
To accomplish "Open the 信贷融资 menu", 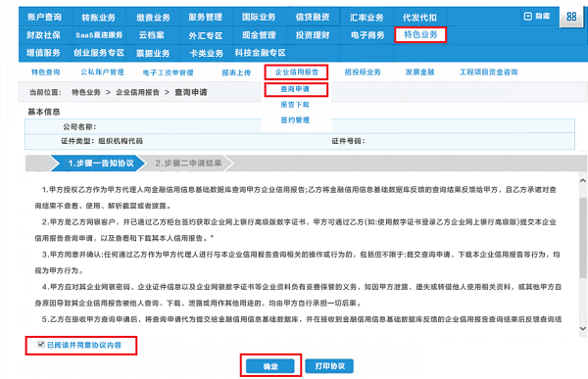I will pos(313,18).
